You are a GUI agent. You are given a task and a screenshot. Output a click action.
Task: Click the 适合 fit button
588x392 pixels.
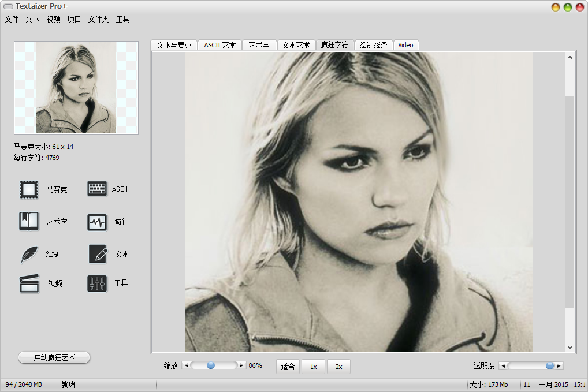coord(288,367)
